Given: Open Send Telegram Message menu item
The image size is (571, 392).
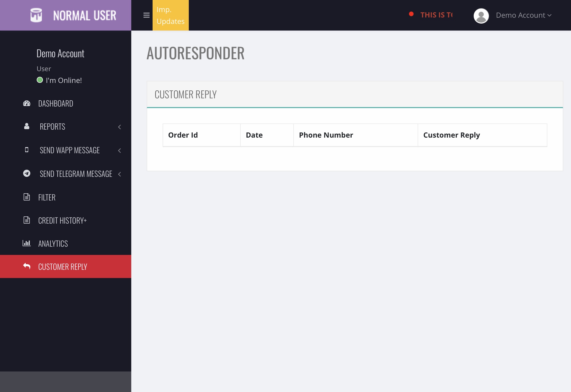Looking at the screenshot, I should pyautogui.click(x=65, y=174).
